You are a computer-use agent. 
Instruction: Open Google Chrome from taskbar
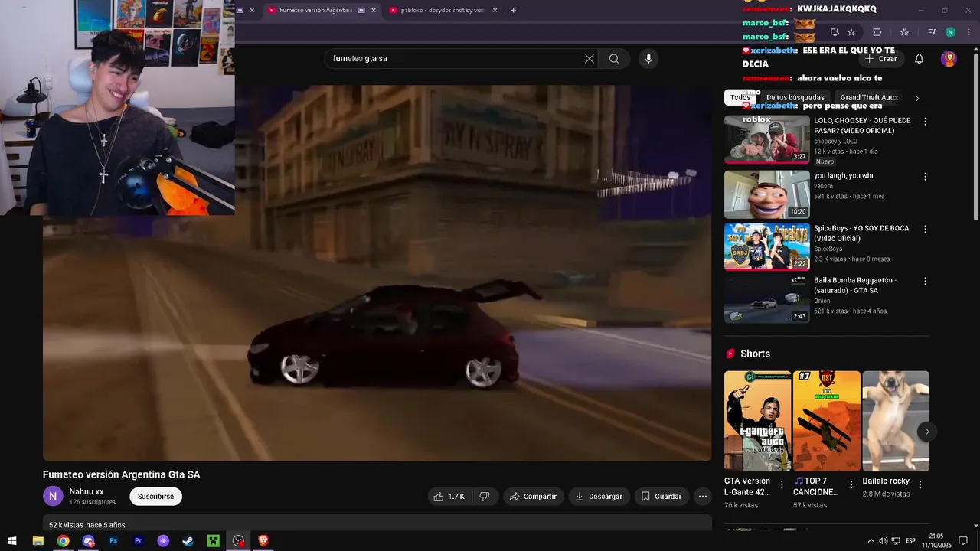tap(63, 541)
